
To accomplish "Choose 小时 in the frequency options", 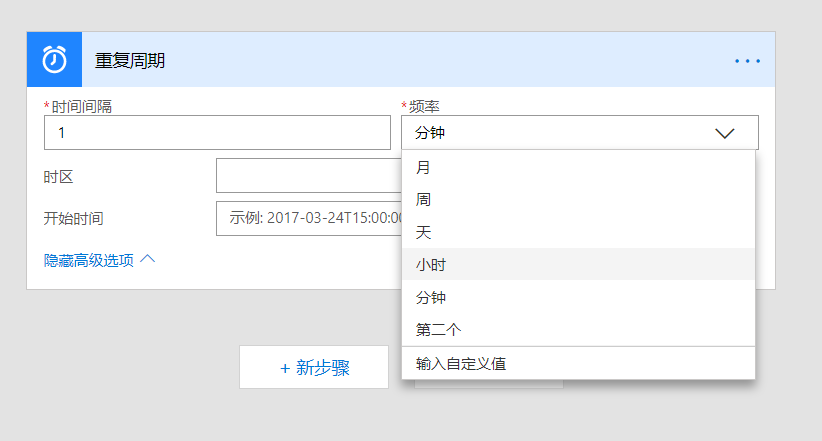I will click(432, 264).
